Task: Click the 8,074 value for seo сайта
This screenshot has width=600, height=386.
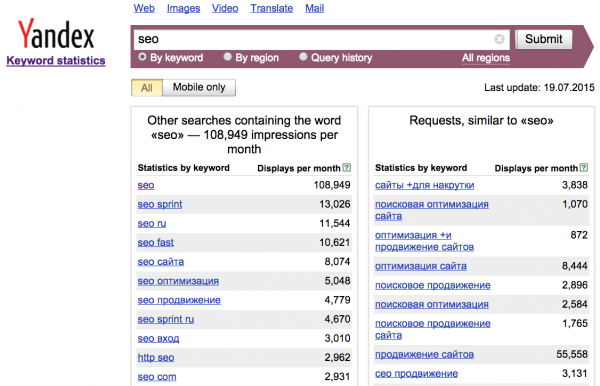Action: click(337, 262)
